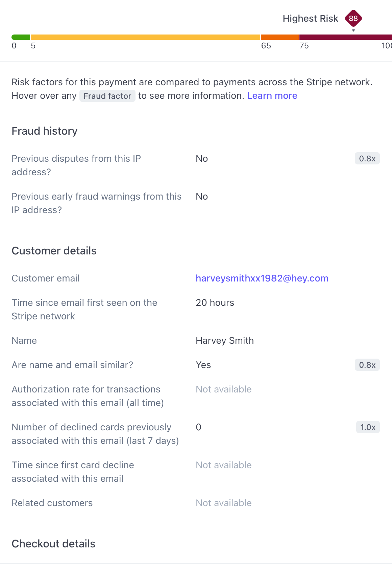The height and width of the screenshot is (565, 392).
Task: Click the Customer details section heading
Action: (54, 251)
